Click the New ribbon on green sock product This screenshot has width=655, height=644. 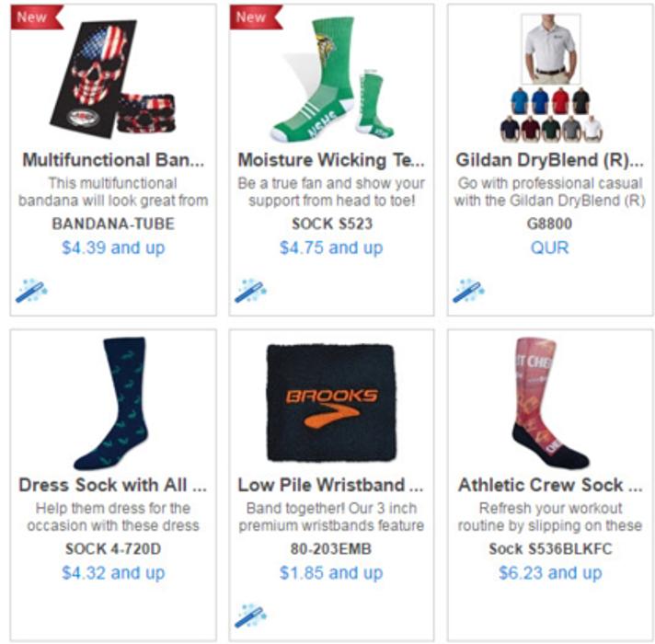[256, 17]
